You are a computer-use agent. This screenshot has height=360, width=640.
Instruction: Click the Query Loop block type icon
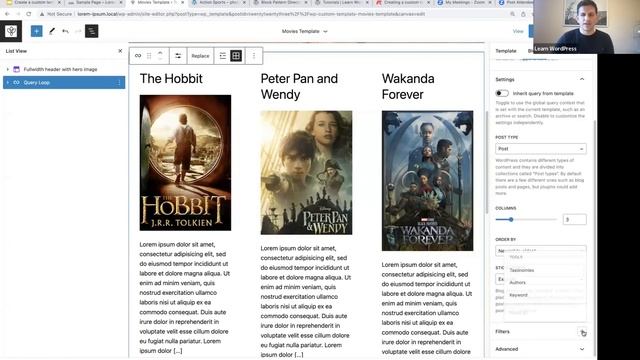pos(138,56)
